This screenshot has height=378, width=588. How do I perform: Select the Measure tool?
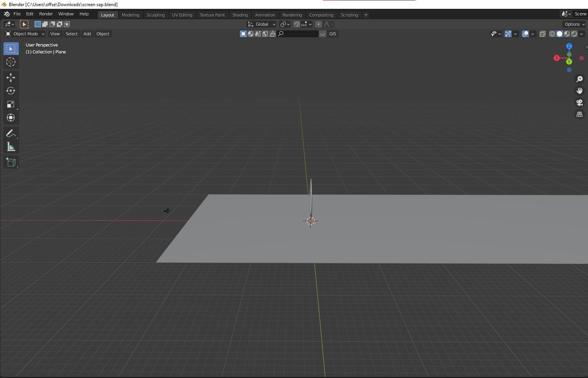[x=11, y=147]
